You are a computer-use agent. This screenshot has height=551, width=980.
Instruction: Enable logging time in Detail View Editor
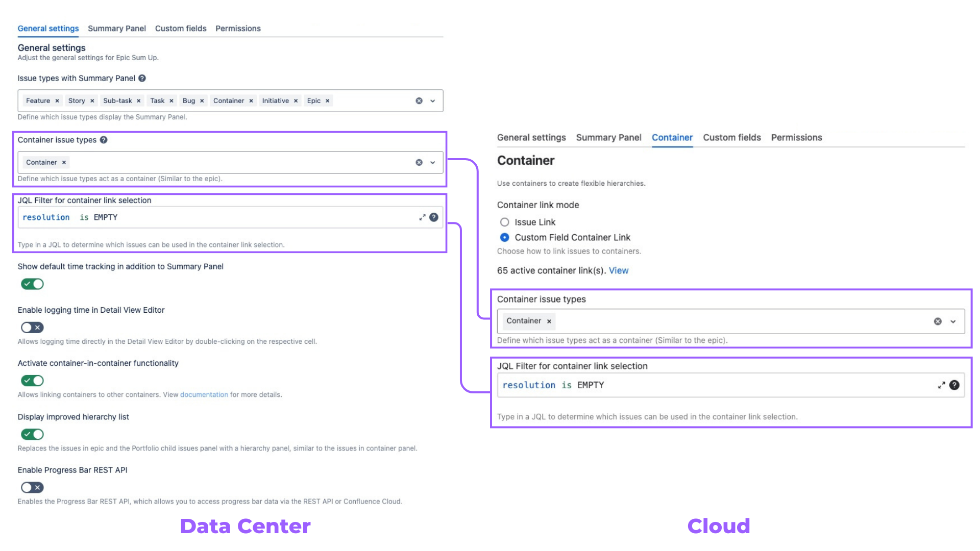tap(32, 328)
